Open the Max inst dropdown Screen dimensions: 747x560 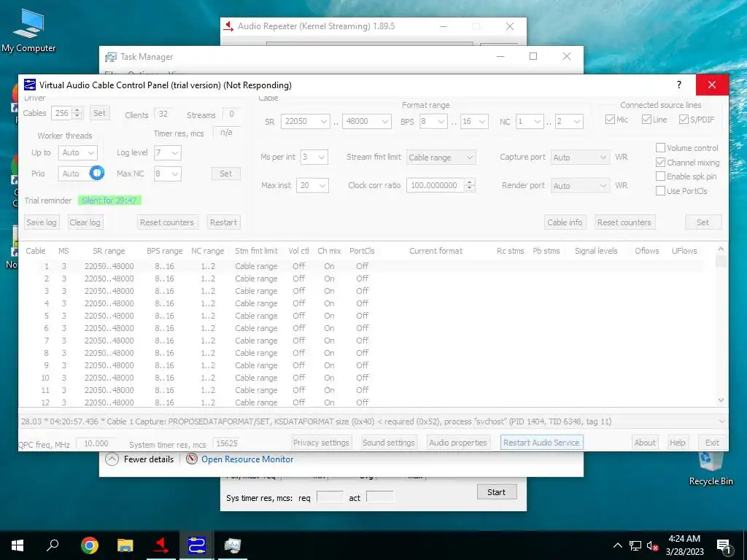tap(312, 185)
